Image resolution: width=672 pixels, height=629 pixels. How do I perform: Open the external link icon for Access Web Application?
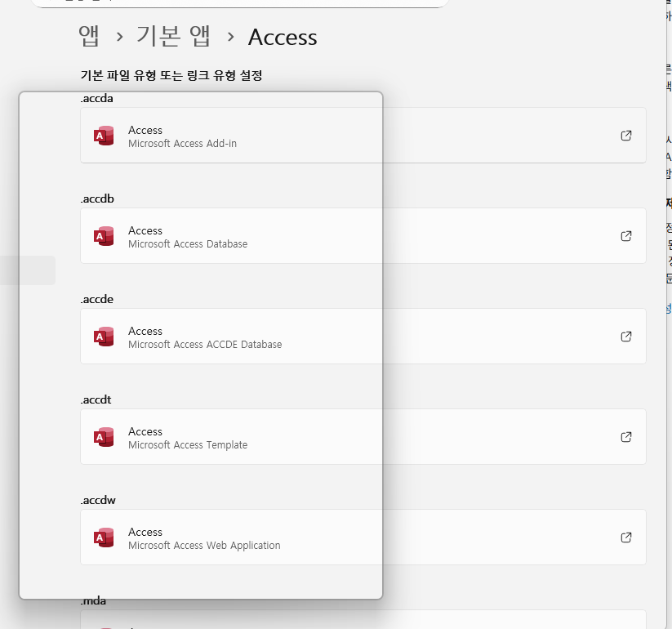pyautogui.click(x=626, y=538)
